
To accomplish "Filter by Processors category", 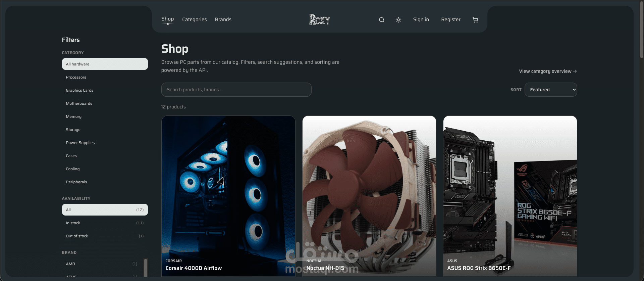I will point(105,77).
